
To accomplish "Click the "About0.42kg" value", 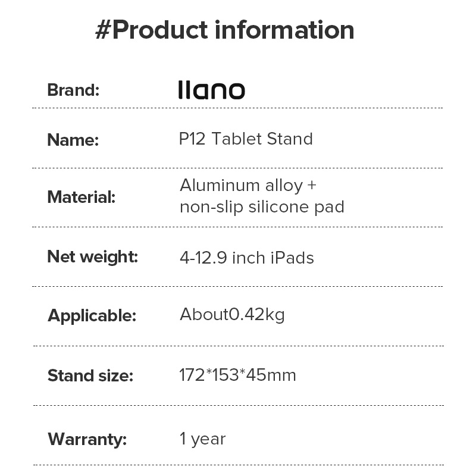I will click(232, 315).
